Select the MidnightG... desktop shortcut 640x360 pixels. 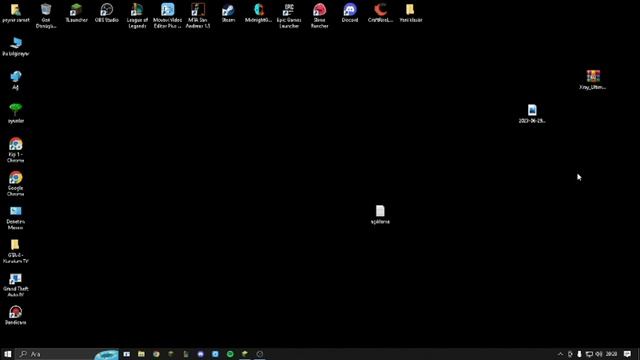[x=258, y=13]
